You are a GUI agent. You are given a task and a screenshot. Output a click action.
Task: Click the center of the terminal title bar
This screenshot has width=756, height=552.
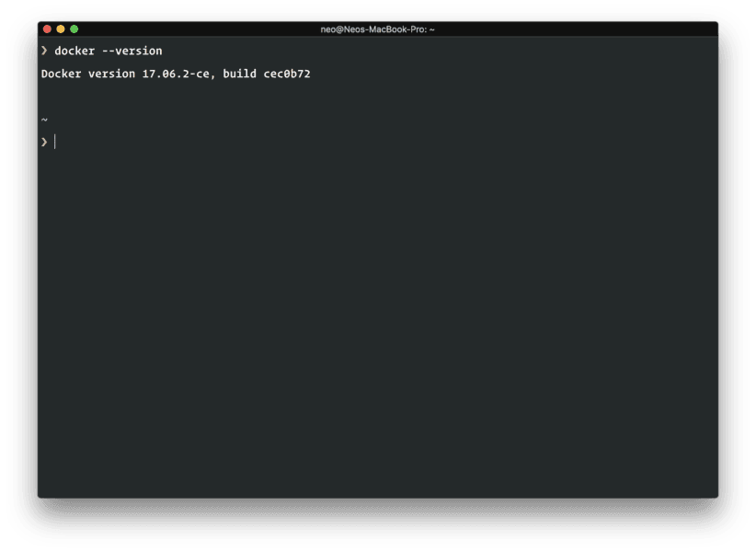(x=377, y=28)
